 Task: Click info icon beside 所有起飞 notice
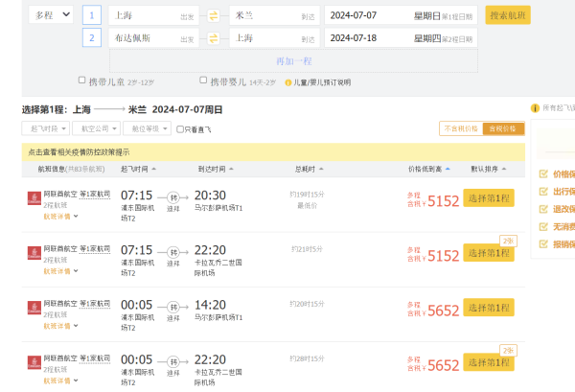pos(535,107)
